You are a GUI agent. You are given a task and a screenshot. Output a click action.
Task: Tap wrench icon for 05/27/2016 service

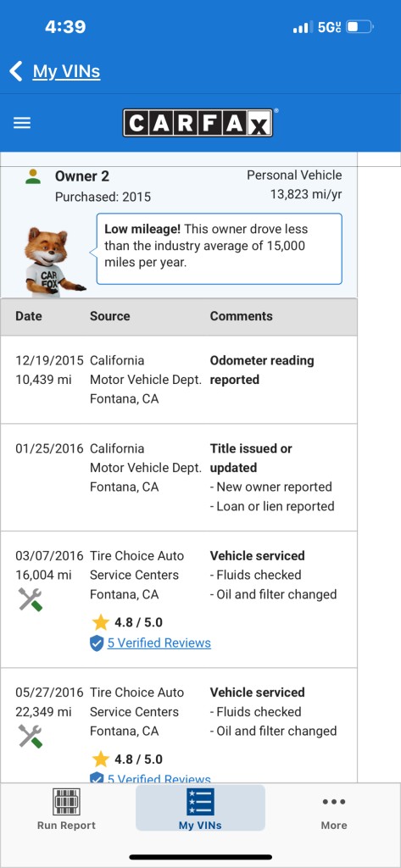tap(30, 737)
